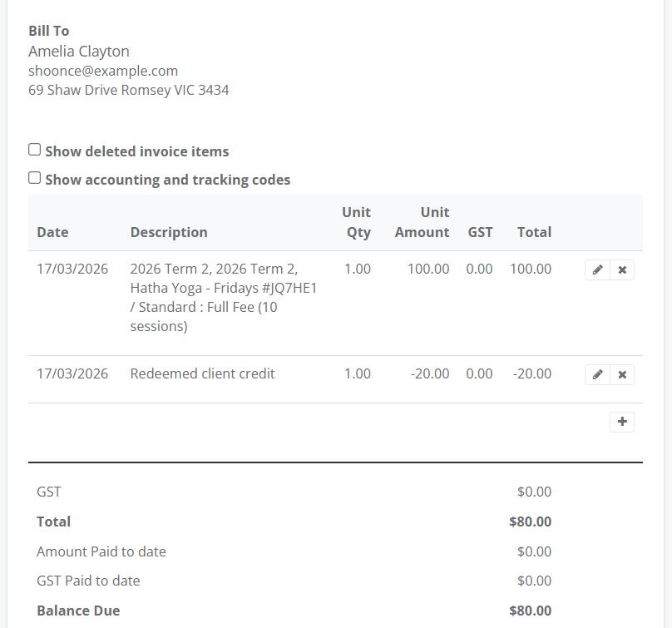Click the -20.00 unit amount value
The height and width of the screenshot is (628, 672).
430,373
